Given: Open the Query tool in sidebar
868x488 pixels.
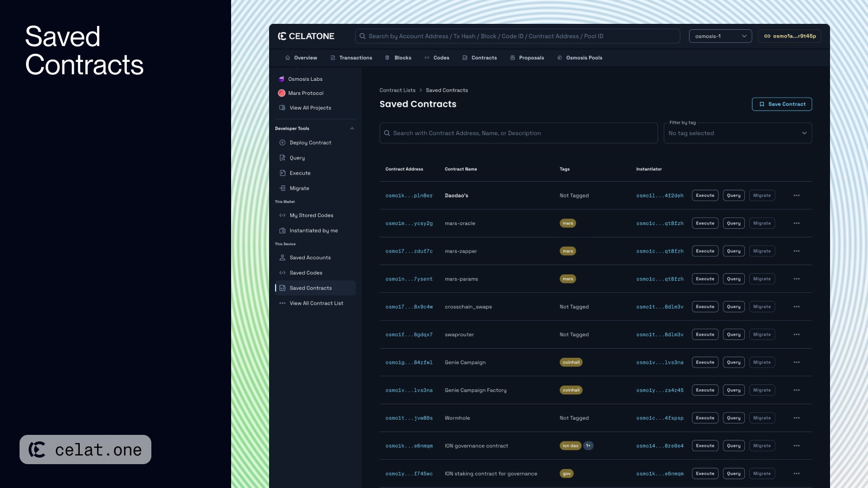Looking at the screenshot, I should (x=292, y=158).
